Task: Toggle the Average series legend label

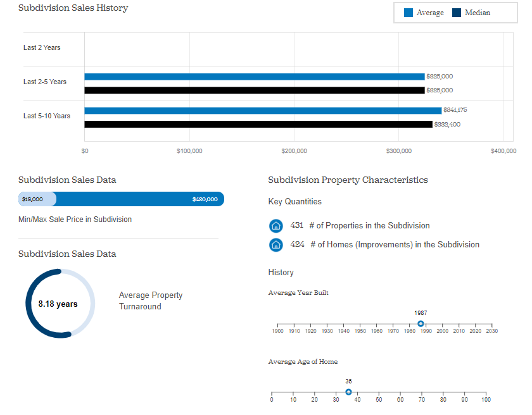Action: (430, 13)
